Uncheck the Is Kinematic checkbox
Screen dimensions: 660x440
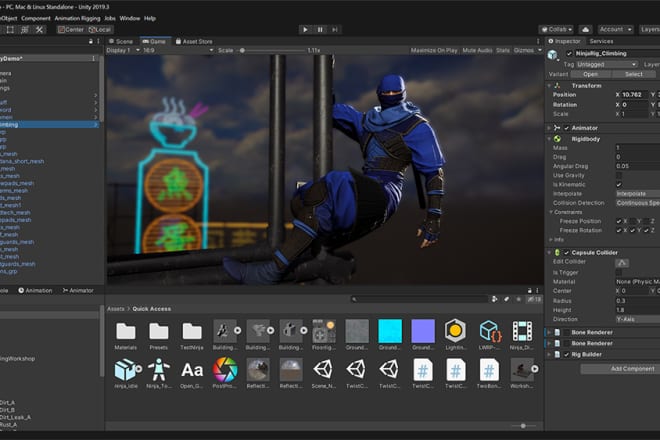pos(619,184)
